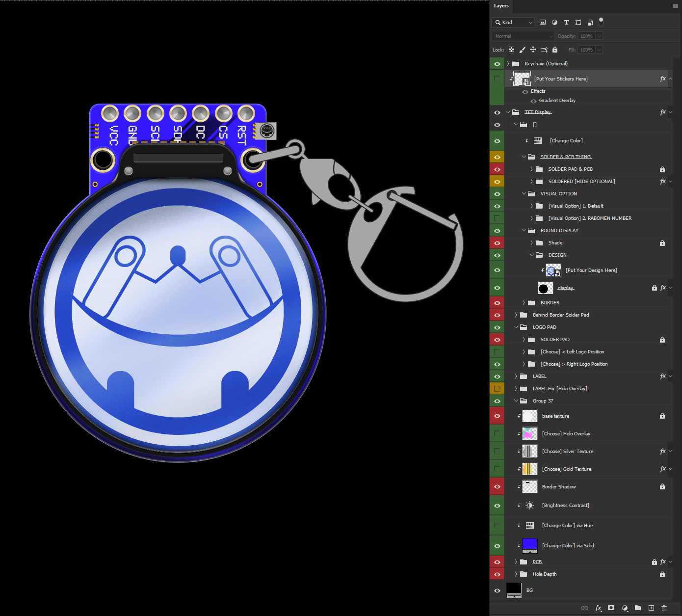Create a new layer
Image resolution: width=682 pixels, height=616 pixels.
point(651,608)
